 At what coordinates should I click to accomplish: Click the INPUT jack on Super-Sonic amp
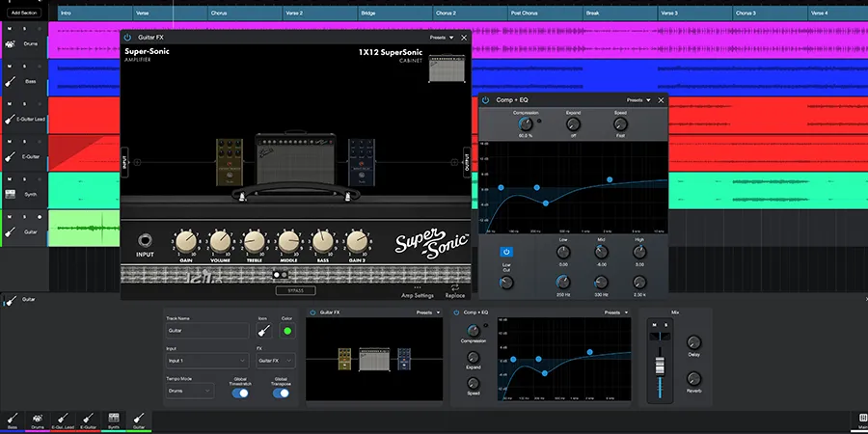pyautogui.click(x=145, y=241)
